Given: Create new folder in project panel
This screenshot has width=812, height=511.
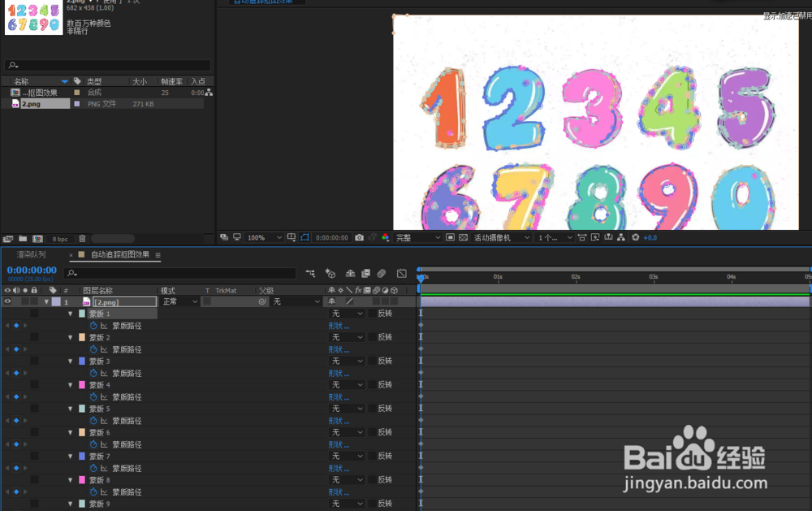Looking at the screenshot, I should (x=23, y=239).
